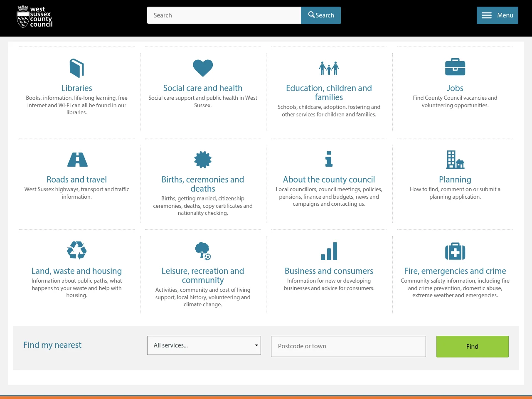Click the Education family figures icon
The image size is (532, 399).
point(329,68)
